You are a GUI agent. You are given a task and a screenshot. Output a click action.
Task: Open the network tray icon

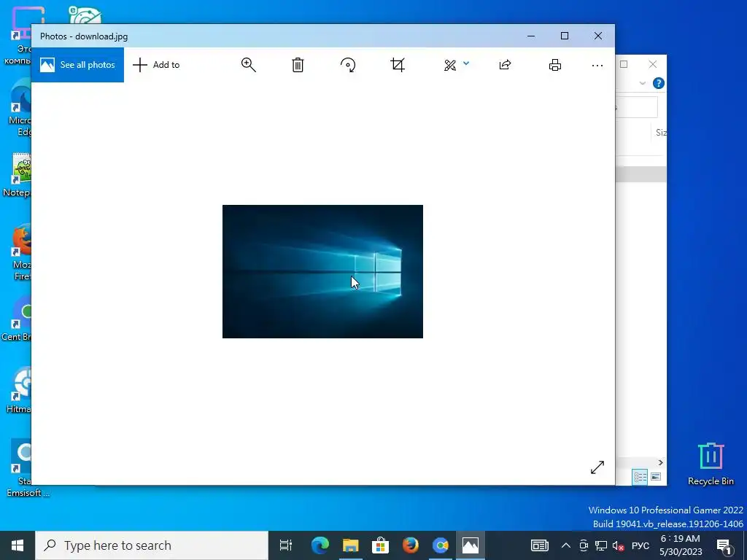pyautogui.click(x=601, y=545)
